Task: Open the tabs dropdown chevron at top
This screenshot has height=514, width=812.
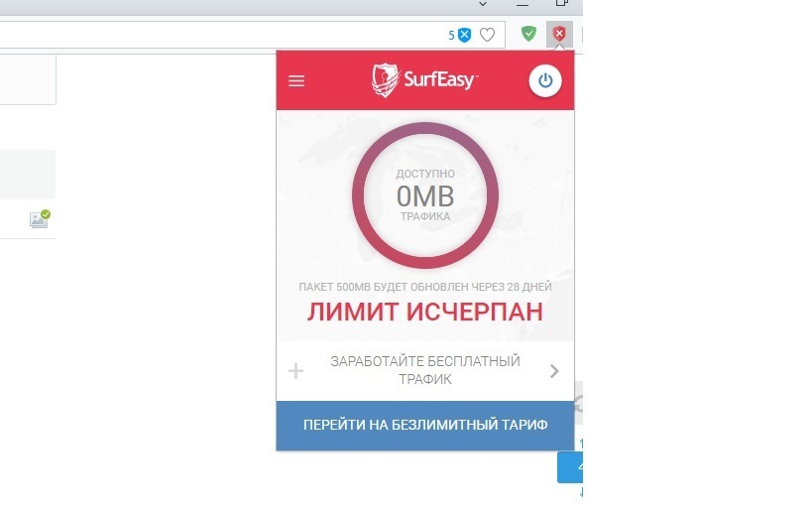Action: tap(483, 4)
